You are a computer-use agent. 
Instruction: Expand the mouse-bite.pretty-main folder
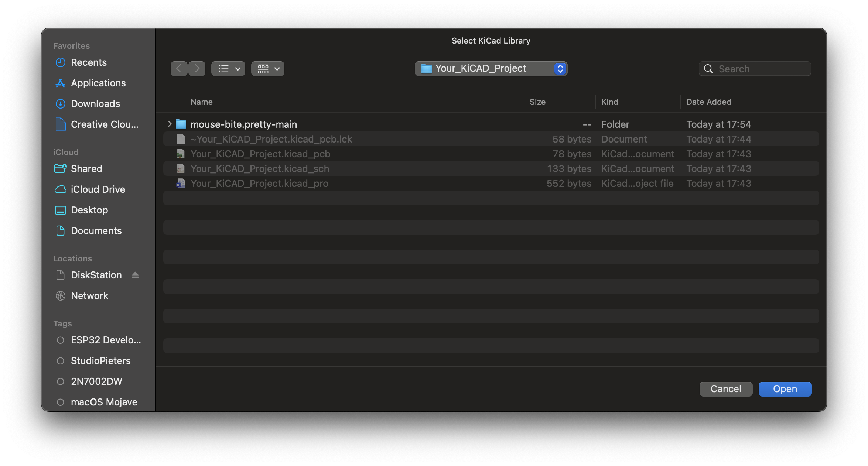click(170, 124)
